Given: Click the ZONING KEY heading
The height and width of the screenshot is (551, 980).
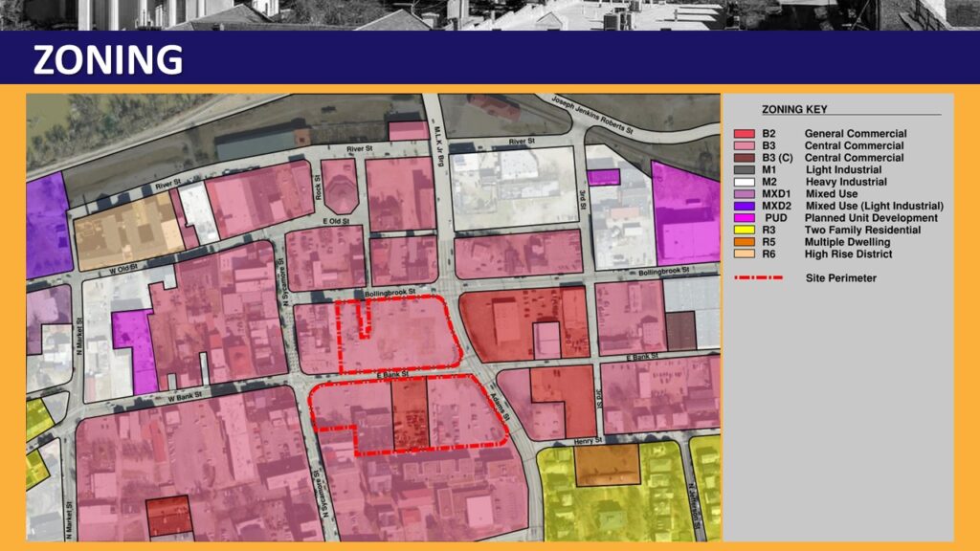Looking at the screenshot, I should pos(794,109).
